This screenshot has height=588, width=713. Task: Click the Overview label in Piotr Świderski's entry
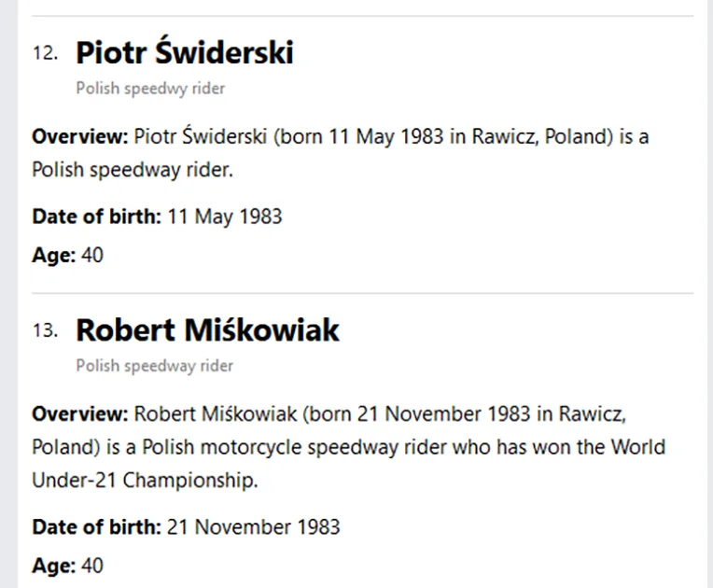tap(80, 136)
